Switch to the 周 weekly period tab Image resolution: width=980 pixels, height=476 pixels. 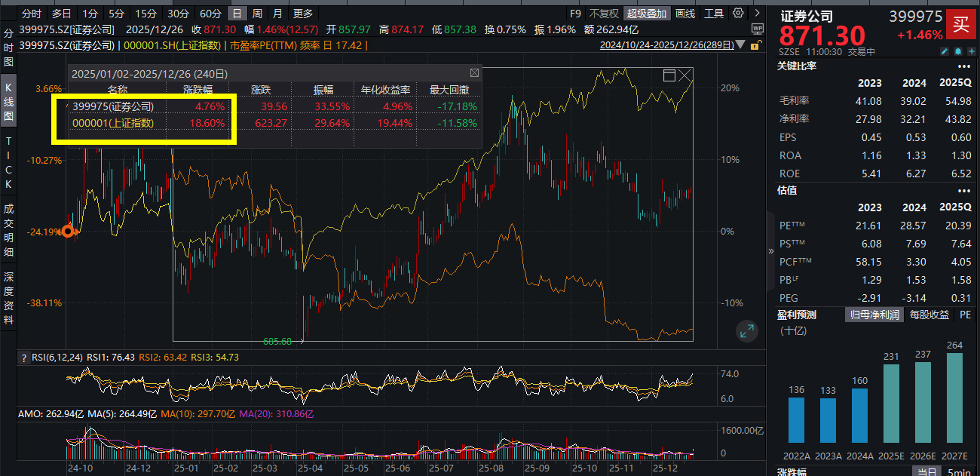click(257, 14)
